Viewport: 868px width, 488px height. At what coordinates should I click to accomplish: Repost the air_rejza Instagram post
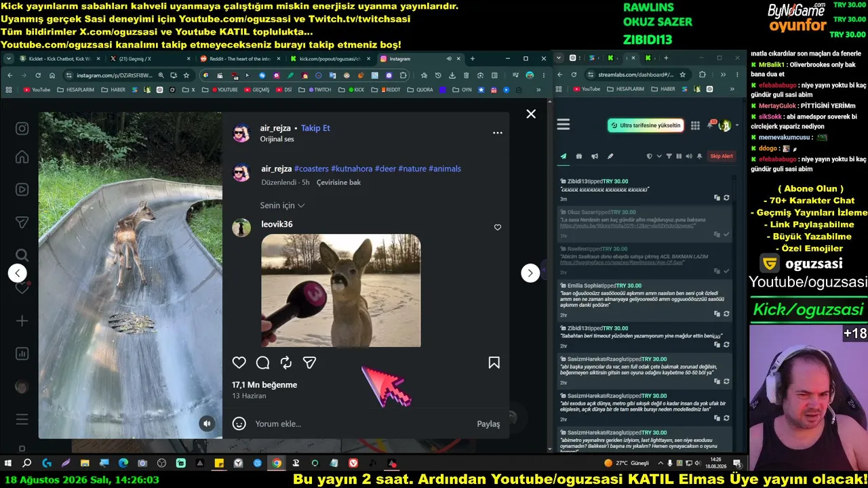click(286, 363)
